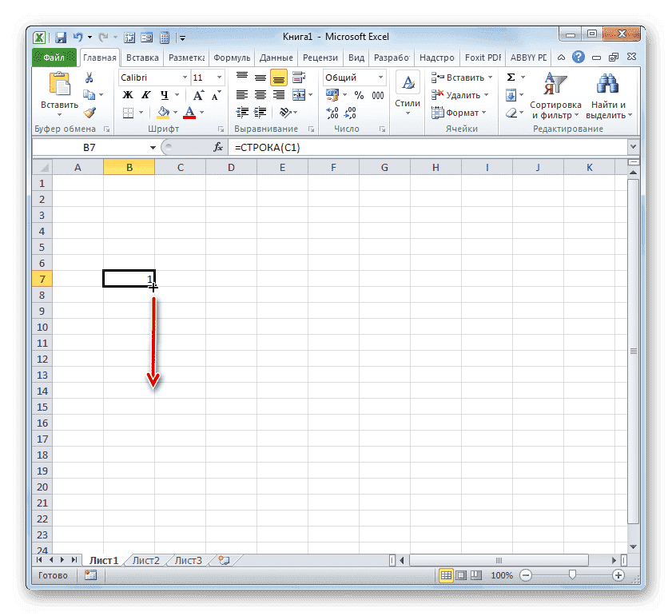Select the percent style icon
This screenshot has height=616, width=672.
(x=359, y=94)
